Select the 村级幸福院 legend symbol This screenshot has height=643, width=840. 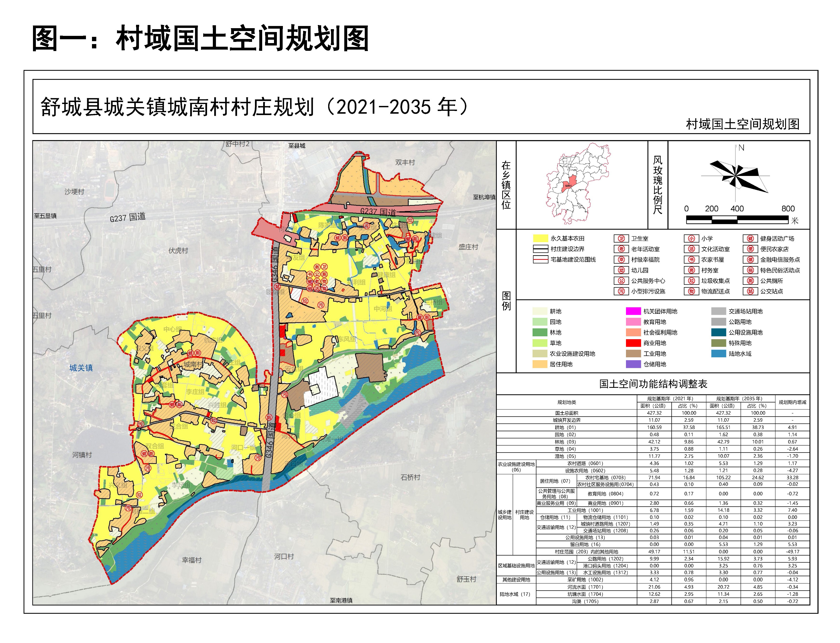621,260
